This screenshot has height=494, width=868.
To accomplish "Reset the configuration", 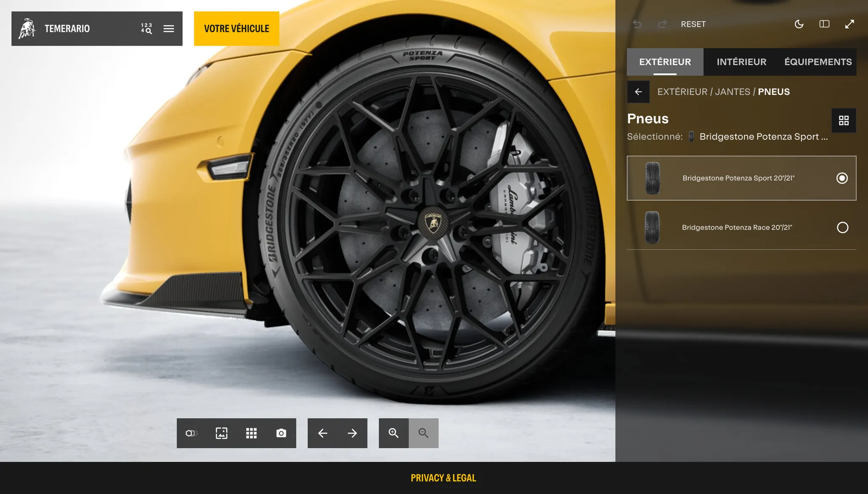I will 693,24.
